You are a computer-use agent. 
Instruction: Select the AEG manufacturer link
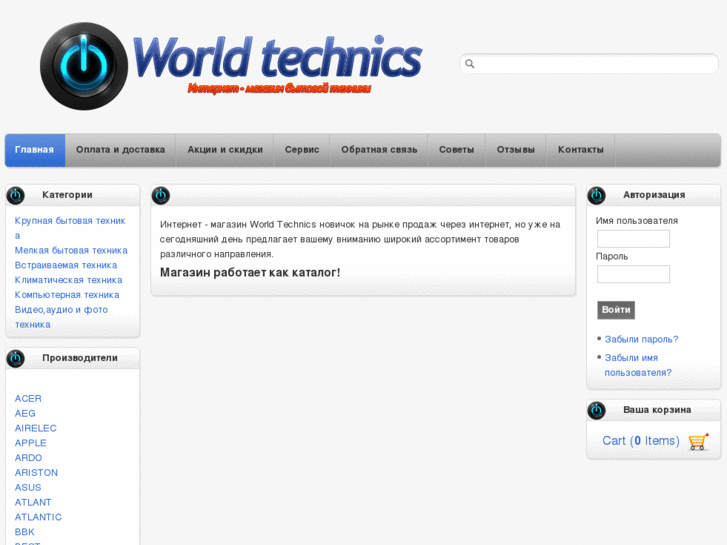click(25, 414)
